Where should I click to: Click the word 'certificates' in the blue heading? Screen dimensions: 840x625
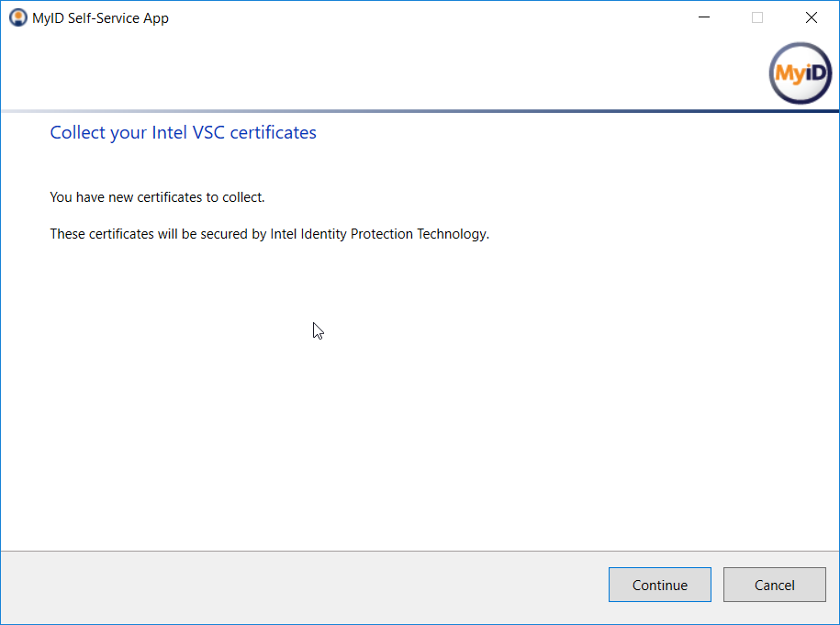274,132
